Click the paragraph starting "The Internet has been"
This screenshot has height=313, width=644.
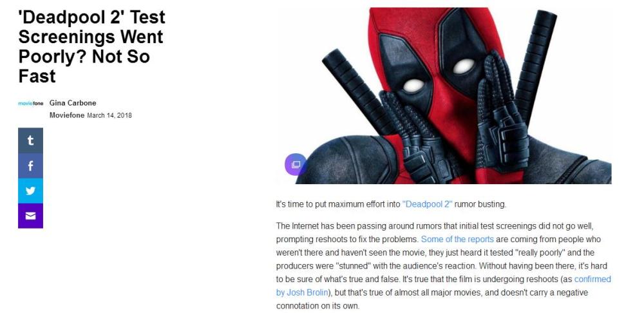(x=444, y=266)
